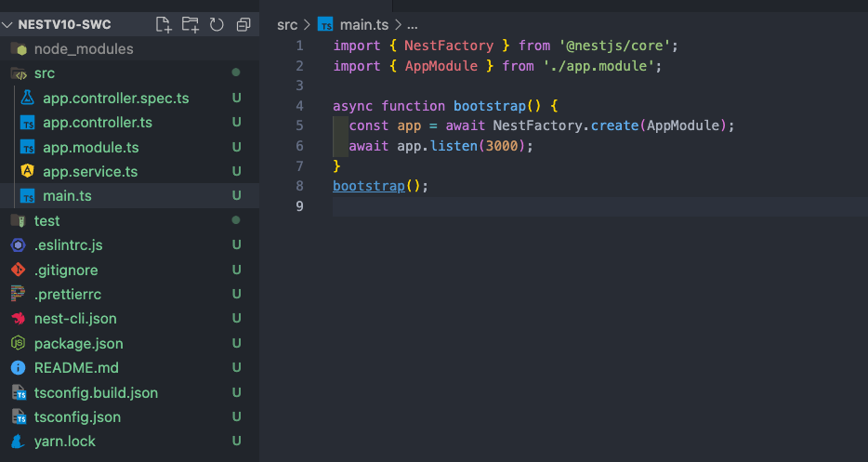This screenshot has height=462, width=868.
Task: Click the './app.module' string on line 2
Action: (598, 66)
